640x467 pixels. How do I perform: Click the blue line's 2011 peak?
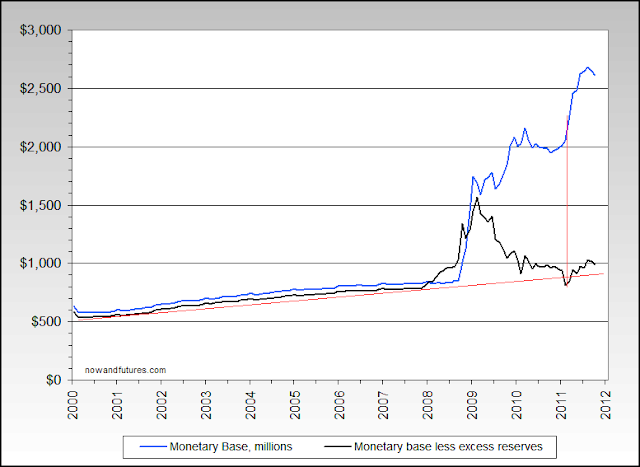coord(587,67)
